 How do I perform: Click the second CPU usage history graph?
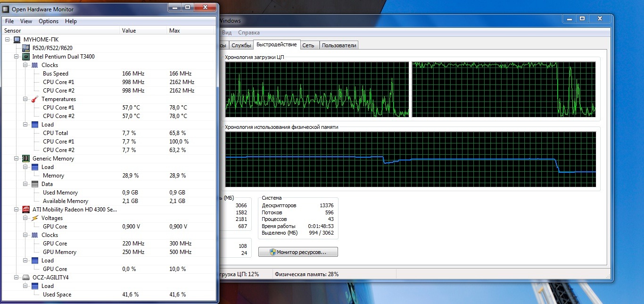coord(504,89)
